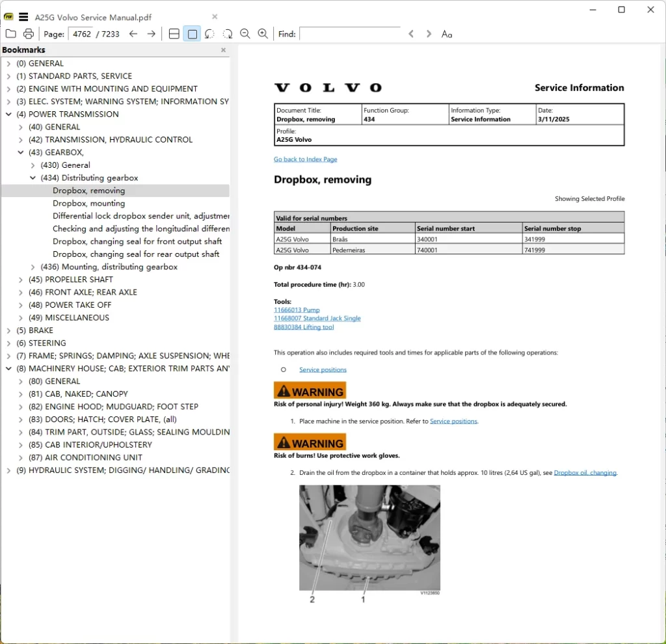Screen dimensions: 666x644
Task: Toggle match case Aa icon
Action: pyautogui.click(x=447, y=34)
